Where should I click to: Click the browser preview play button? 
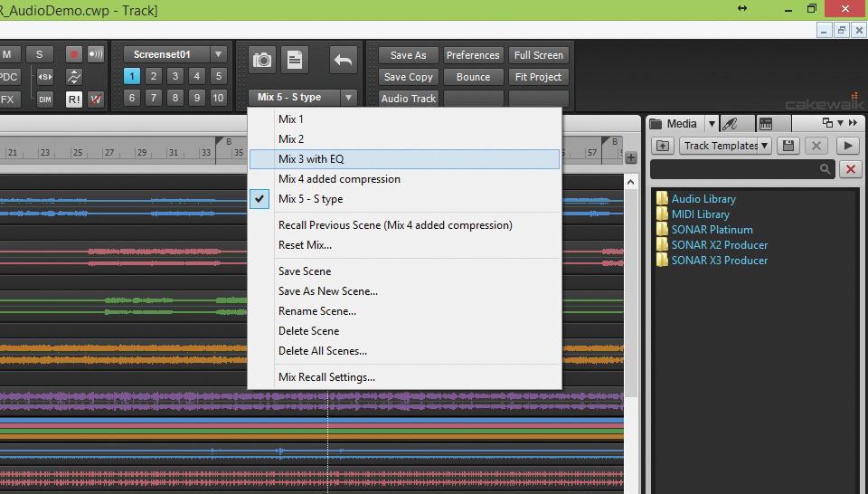(x=847, y=146)
